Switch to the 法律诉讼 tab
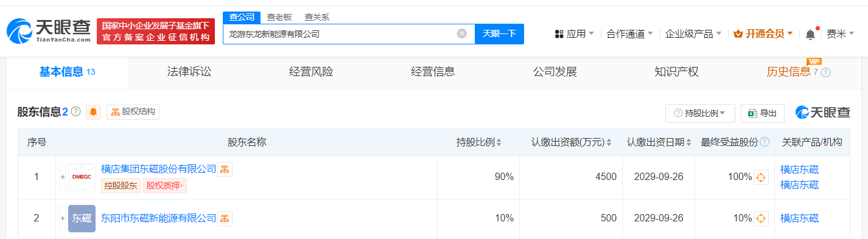 click(x=189, y=72)
